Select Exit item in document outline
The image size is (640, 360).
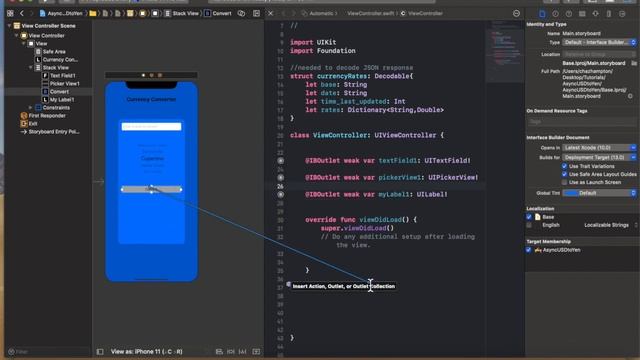click(x=29, y=124)
